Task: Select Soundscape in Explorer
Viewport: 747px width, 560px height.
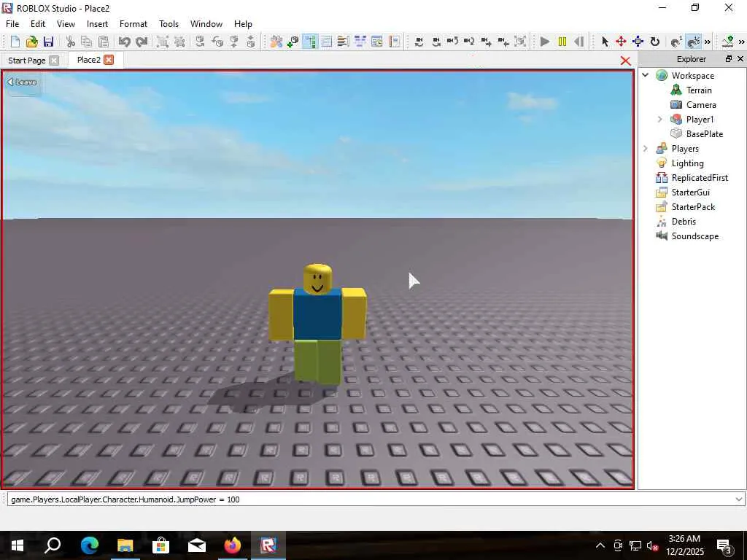Action: tap(695, 236)
